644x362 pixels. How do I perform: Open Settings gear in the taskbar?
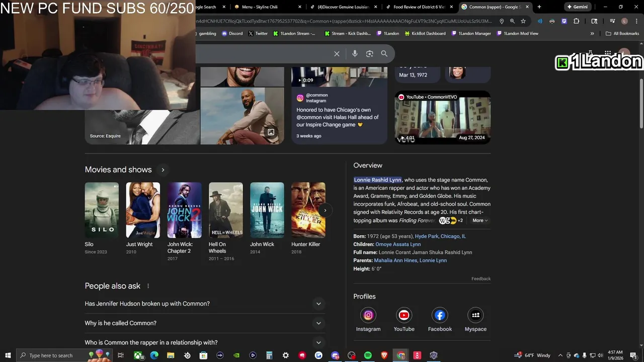coord(286,355)
